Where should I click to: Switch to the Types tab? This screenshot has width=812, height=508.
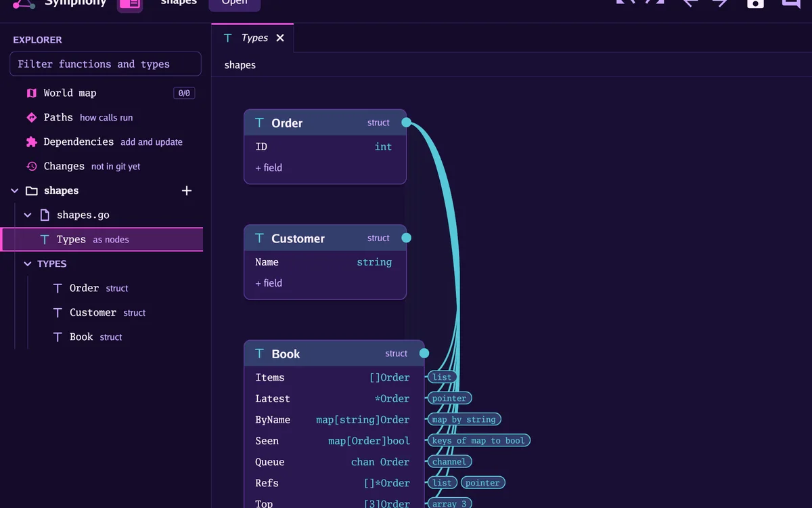tap(252, 38)
